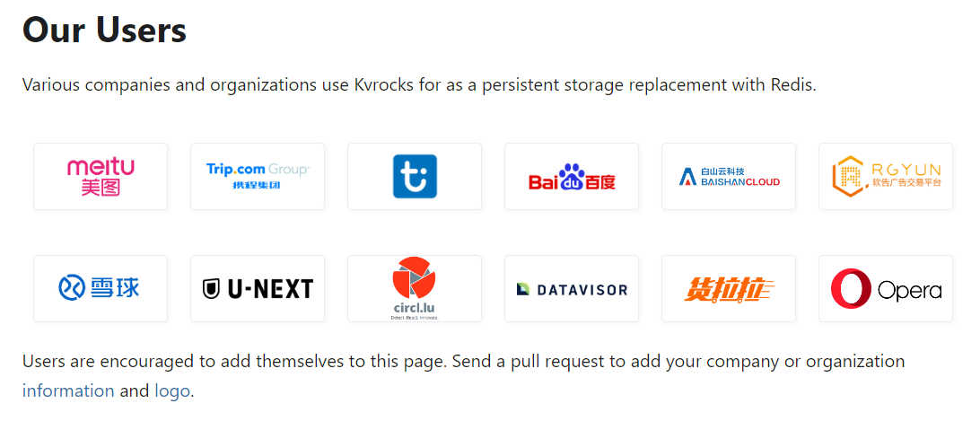The width and height of the screenshot is (980, 421).
Task: Open the Trip.com Group logo
Action: (258, 177)
